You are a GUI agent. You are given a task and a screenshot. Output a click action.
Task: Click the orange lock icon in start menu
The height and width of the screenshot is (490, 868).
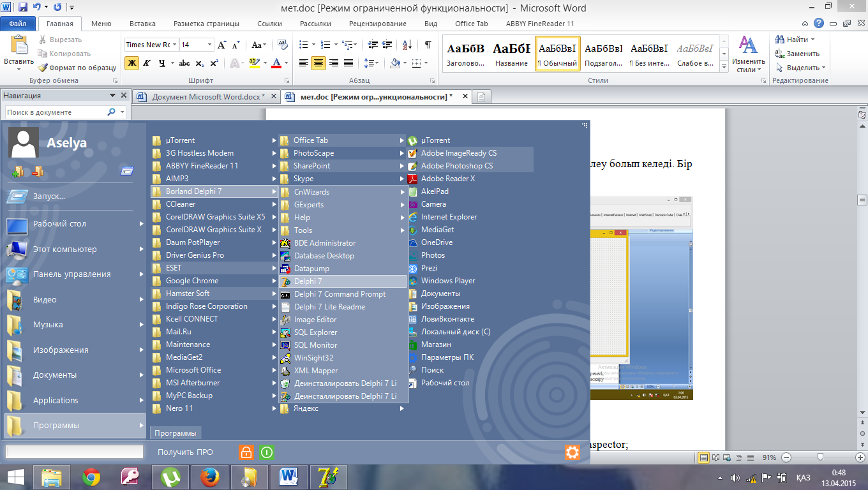246,452
